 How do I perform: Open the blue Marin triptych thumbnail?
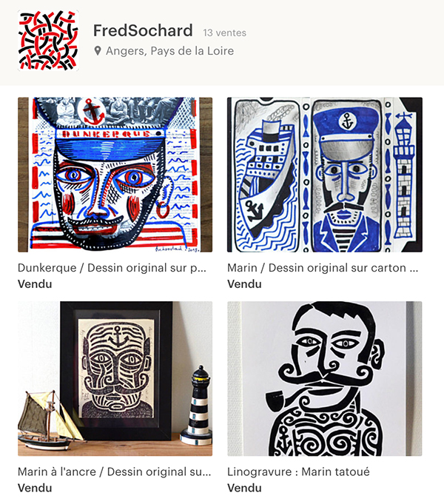tap(325, 175)
